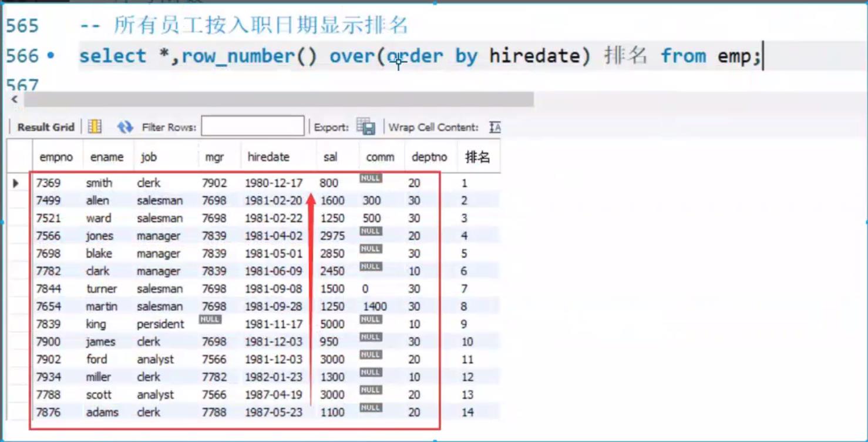Click the comm cell 1400

(375, 307)
